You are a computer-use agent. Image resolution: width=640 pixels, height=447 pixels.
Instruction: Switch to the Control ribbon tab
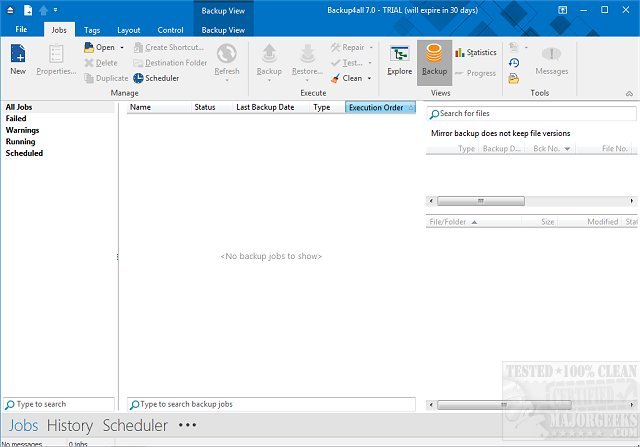pyautogui.click(x=170, y=30)
